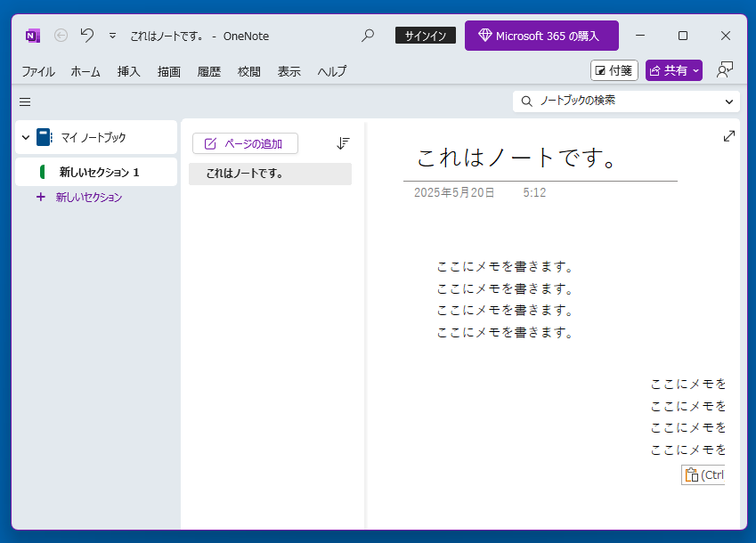Open the 校閲 tab
Viewport: 756px width, 543px height.
[248, 71]
